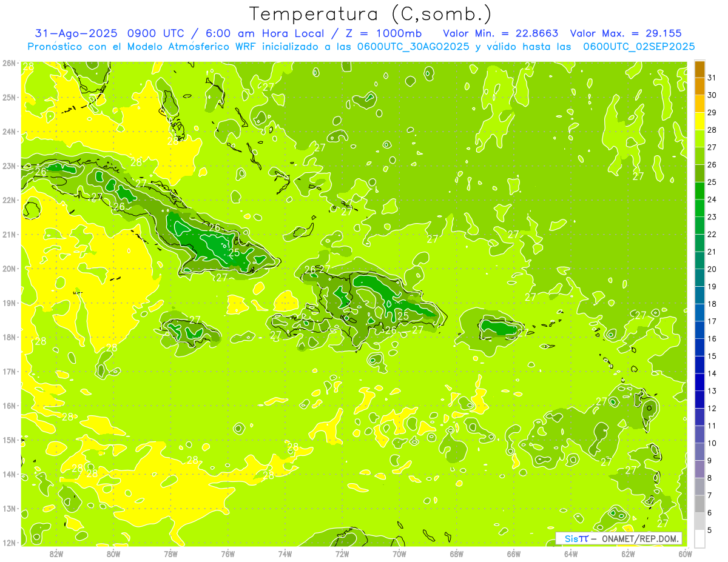Screen dimensions: 728x562
Task: Pick the white swatch below 5 on scale
Action: pos(699,538)
